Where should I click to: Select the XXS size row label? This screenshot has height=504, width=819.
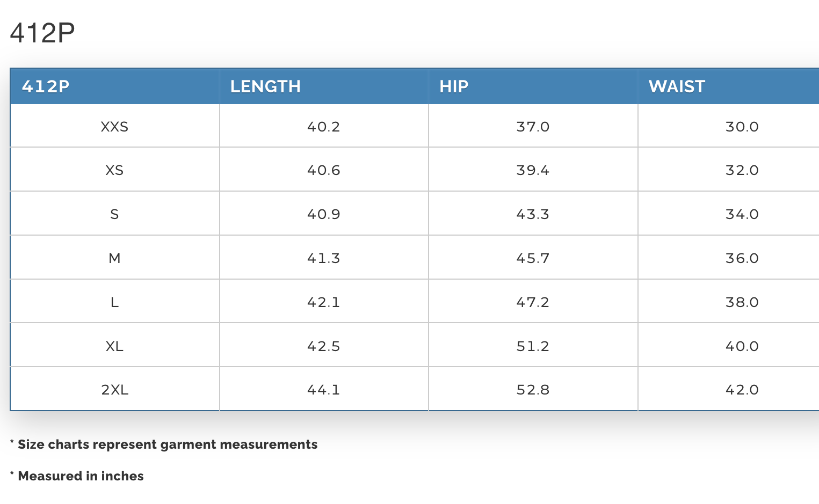(114, 127)
